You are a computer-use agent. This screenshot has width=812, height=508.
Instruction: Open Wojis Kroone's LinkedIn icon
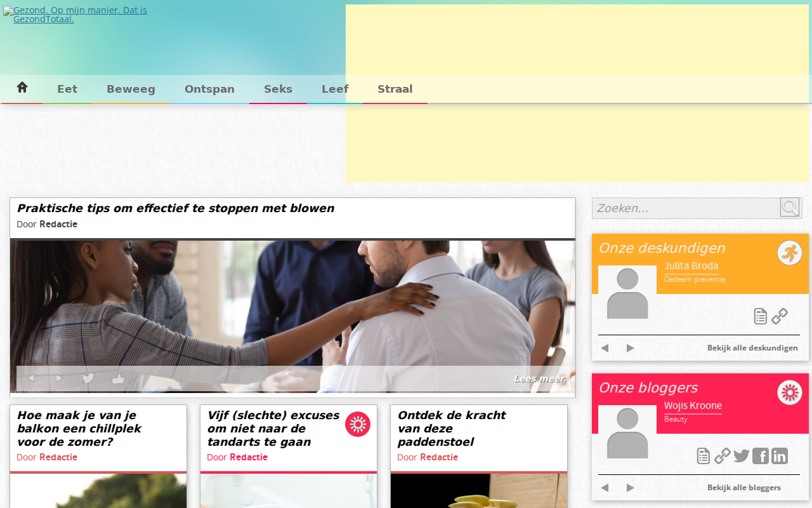[x=780, y=456]
